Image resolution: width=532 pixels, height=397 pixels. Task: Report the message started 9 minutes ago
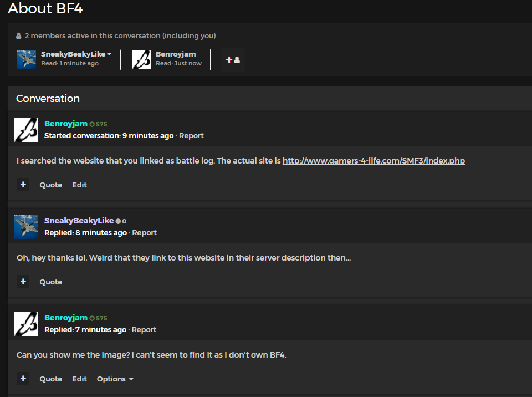[191, 136]
